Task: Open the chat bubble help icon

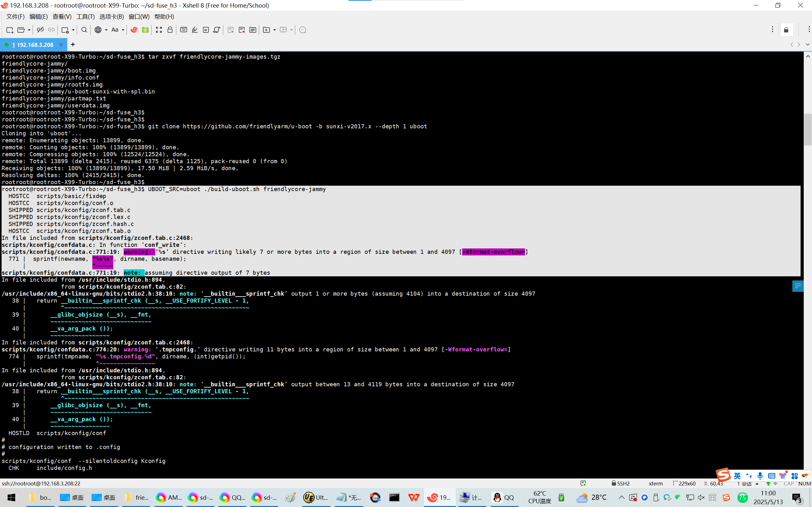Action: click(x=302, y=30)
